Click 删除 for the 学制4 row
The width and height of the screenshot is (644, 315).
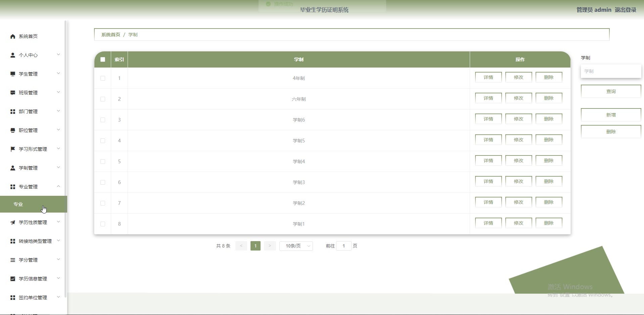pos(549,161)
